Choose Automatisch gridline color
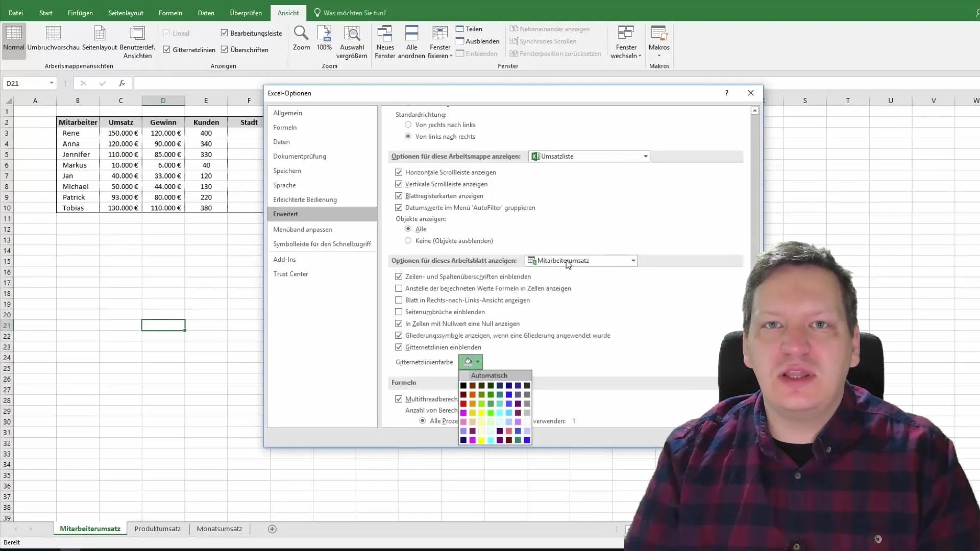Image resolution: width=980 pixels, height=551 pixels. [x=489, y=375]
